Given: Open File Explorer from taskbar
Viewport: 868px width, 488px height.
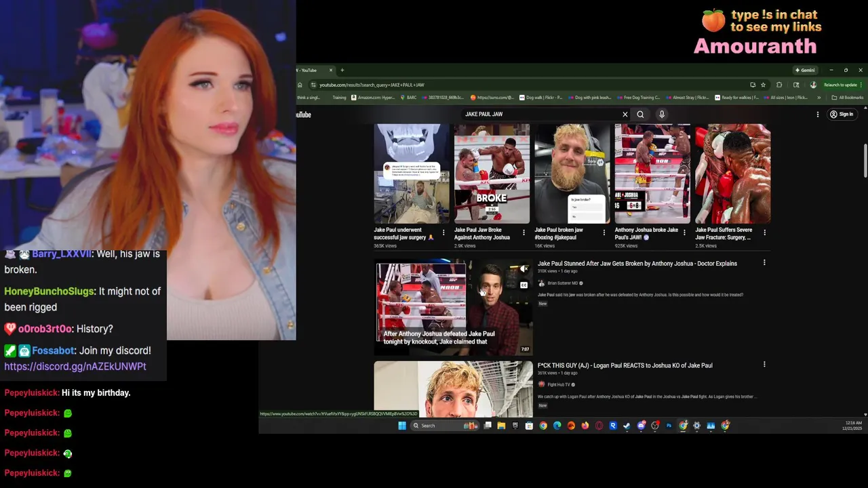Looking at the screenshot, I should (x=501, y=426).
